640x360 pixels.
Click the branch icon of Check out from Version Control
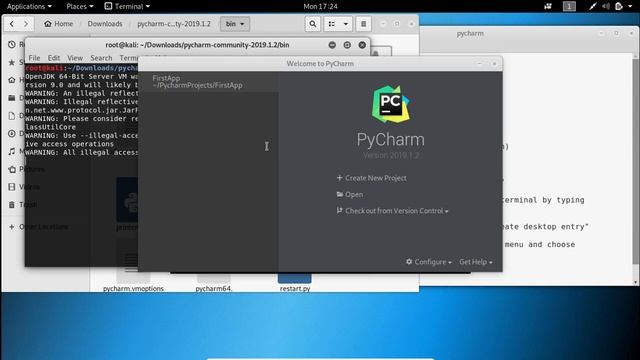[339, 211]
